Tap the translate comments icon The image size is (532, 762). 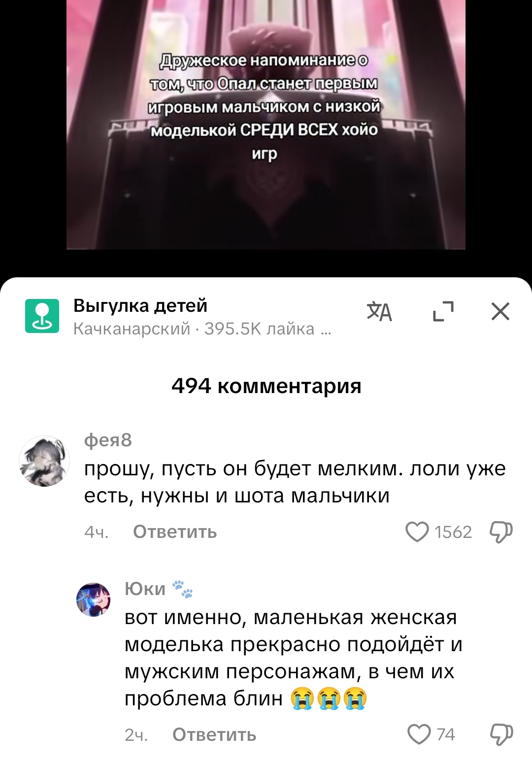[x=379, y=312]
